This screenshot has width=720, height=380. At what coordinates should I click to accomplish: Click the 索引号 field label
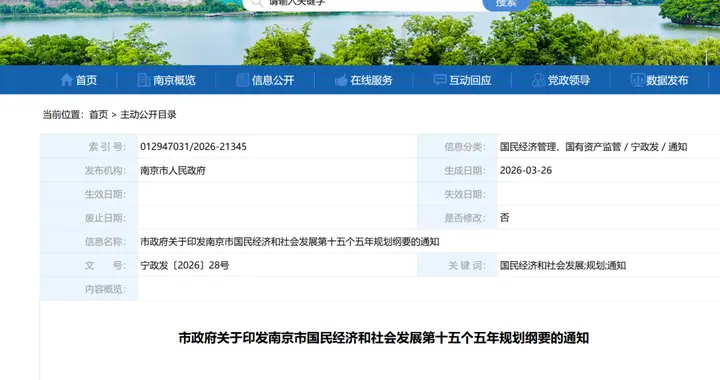tap(107, 147)
